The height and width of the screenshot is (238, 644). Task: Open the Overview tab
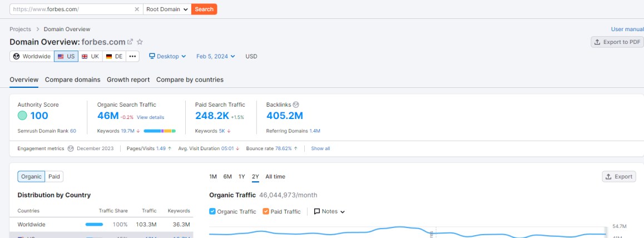[24, 80]
